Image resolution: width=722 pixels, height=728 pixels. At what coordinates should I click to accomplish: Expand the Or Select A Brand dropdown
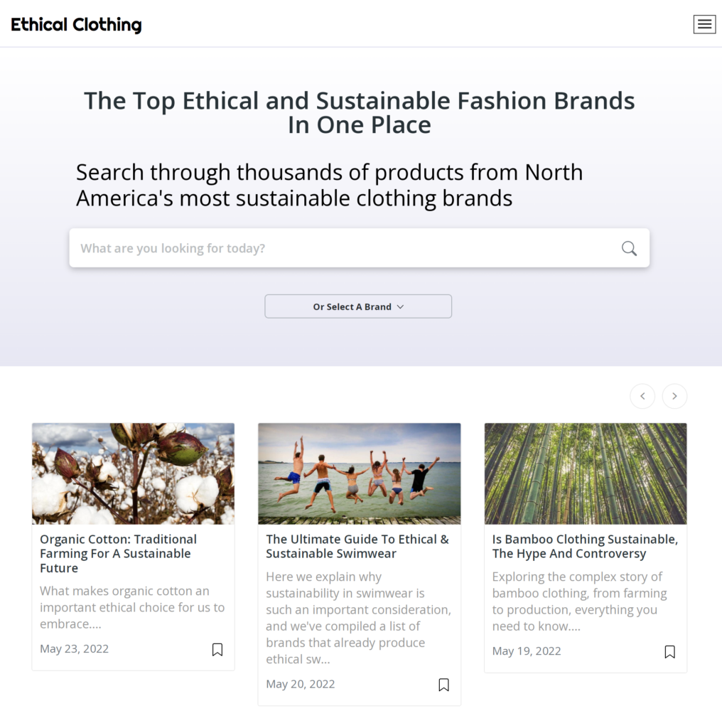[358, 306]
